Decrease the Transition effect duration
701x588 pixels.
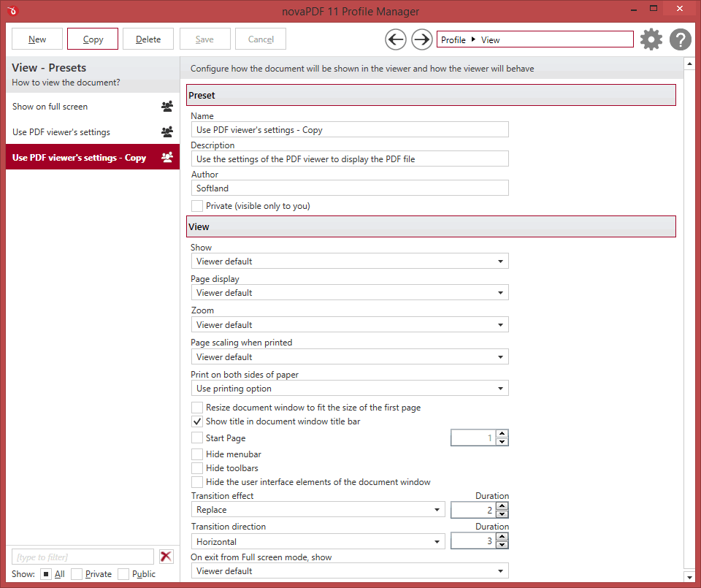pos(502,513)
